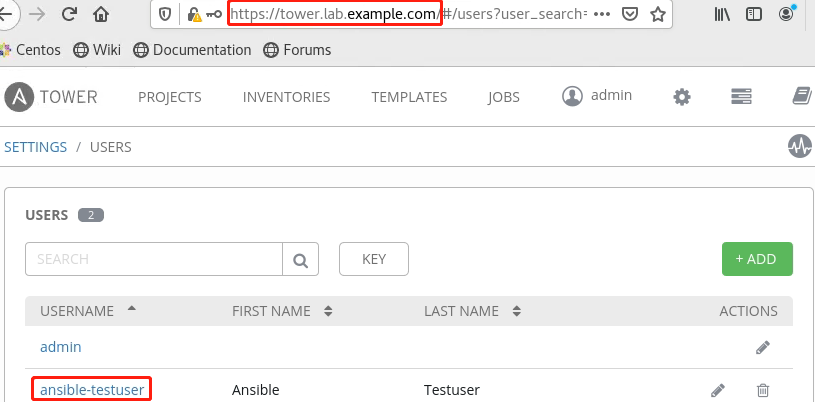Bookmark this page with the star
Screen dimensions: 815x402
pos(657,15)
